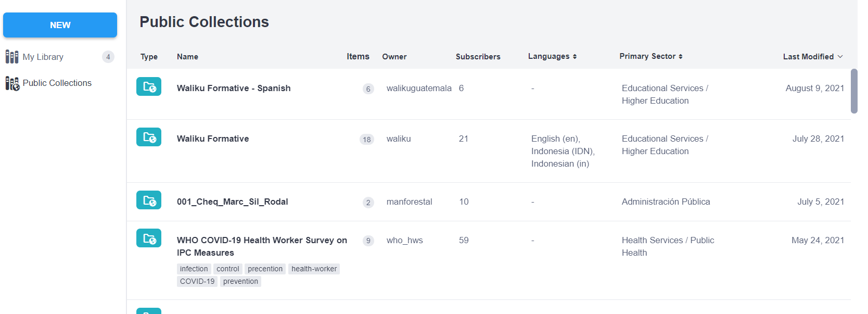The height and width of the screenshot is (314, 868).
Task: Click the vertical scrollbar thumb
Action: 854,91
